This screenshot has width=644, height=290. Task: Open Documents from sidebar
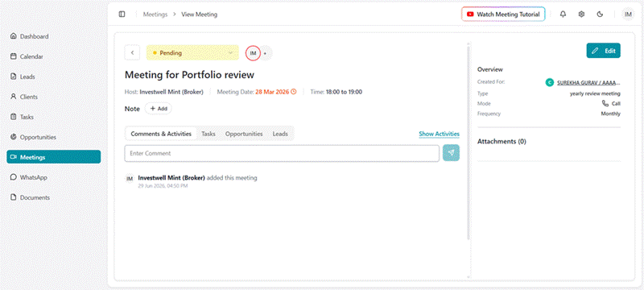tap(53, 197)
